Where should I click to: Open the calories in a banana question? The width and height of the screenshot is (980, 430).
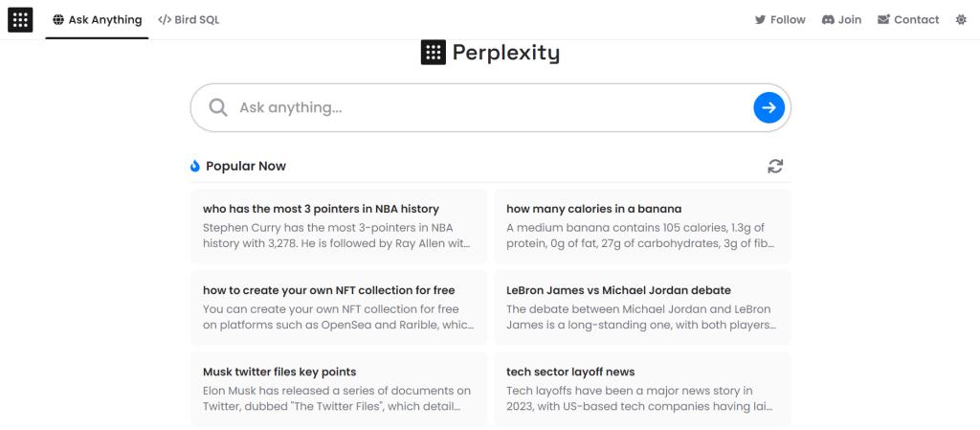(642, 226)
